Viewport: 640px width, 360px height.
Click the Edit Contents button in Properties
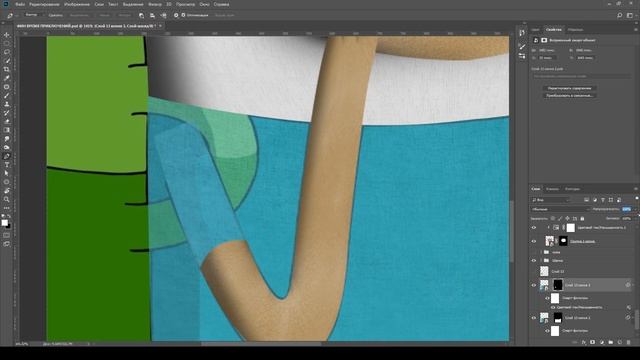tap(569, 88)
